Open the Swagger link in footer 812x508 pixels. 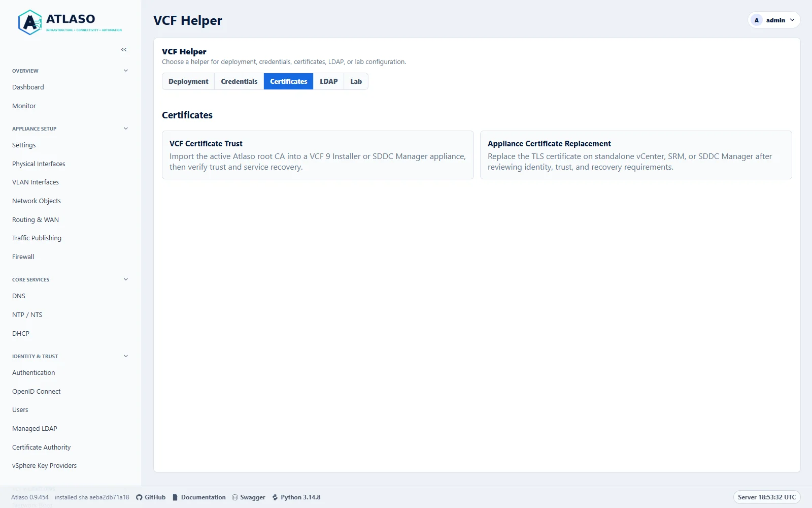coord(249,497)
